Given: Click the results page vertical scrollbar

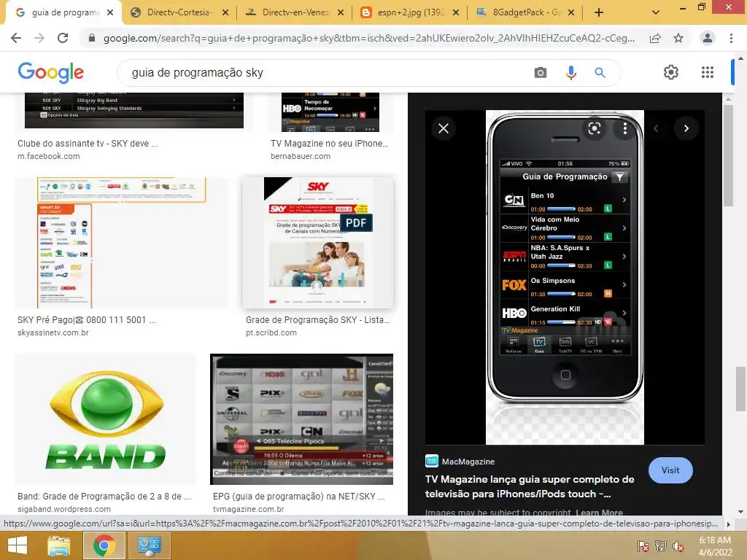Looking at the screenshot, I should [740, 389].
